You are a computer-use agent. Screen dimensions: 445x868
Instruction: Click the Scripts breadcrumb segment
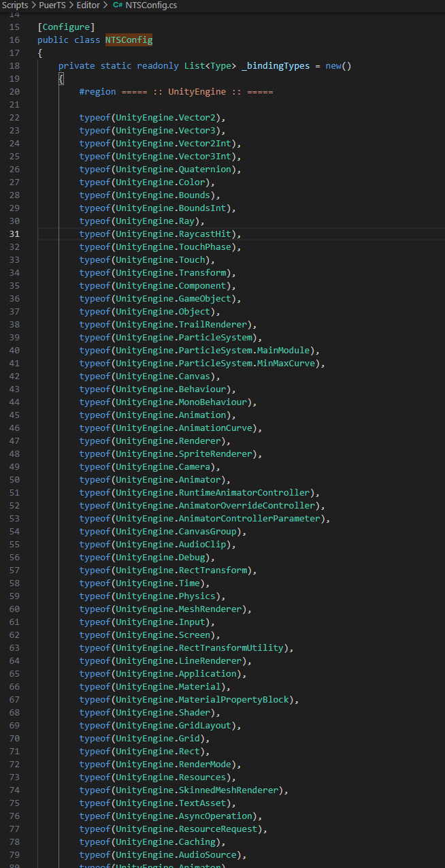point(14,5)
